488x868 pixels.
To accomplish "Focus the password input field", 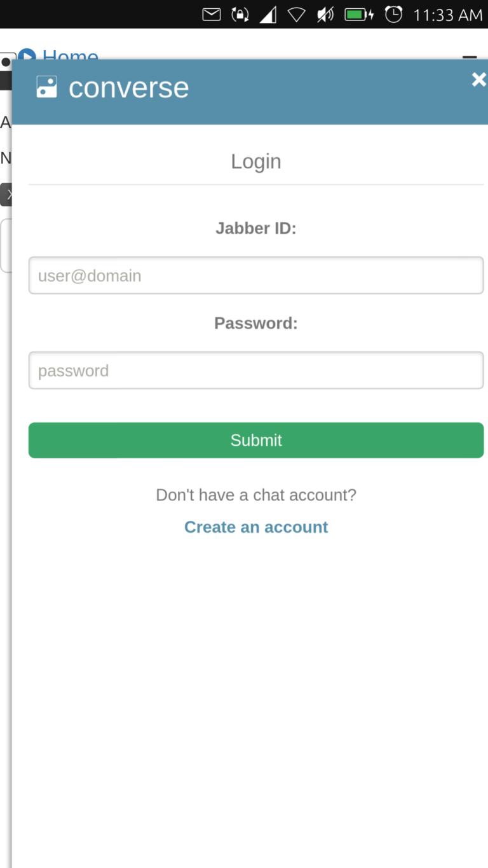I will pos(256,370).
